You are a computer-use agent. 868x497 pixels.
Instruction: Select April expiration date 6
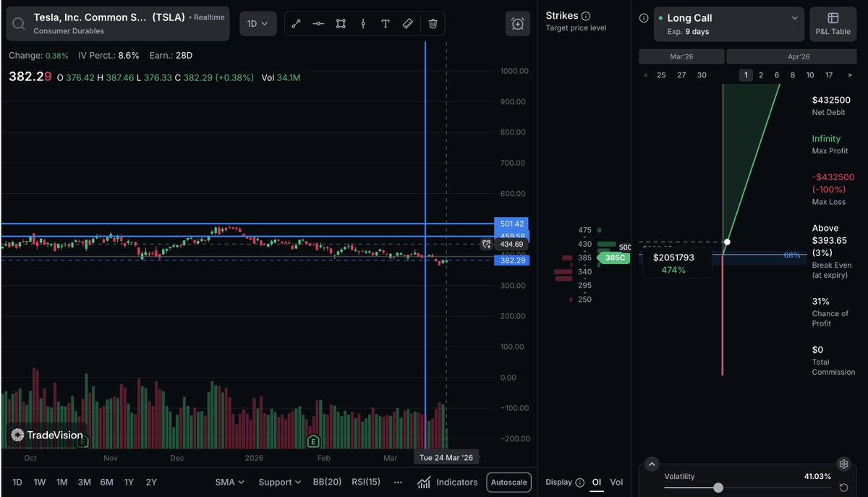click(x=777, y=75)
